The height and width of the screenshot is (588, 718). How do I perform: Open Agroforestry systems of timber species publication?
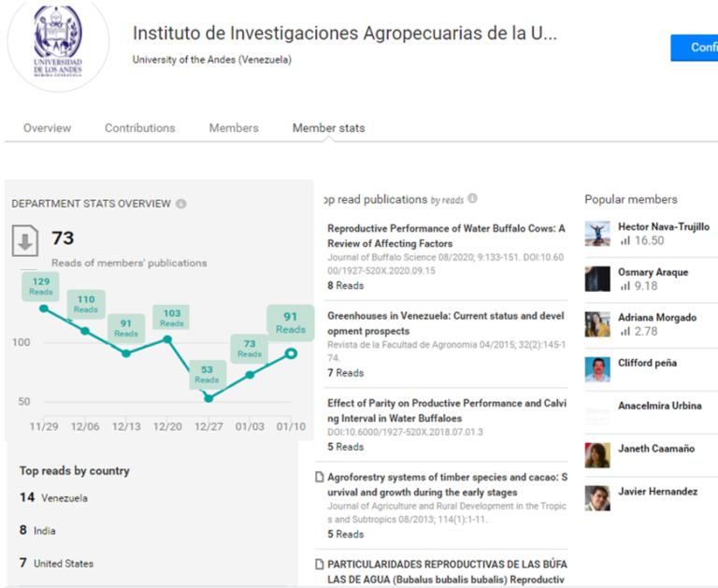(x=448, y=484)
